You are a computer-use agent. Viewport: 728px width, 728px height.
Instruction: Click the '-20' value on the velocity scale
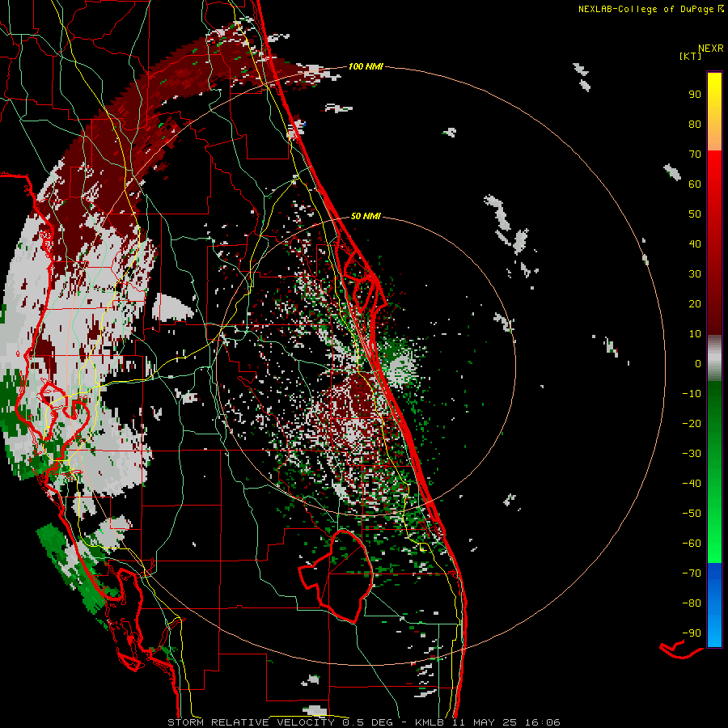tap(692, 423)
